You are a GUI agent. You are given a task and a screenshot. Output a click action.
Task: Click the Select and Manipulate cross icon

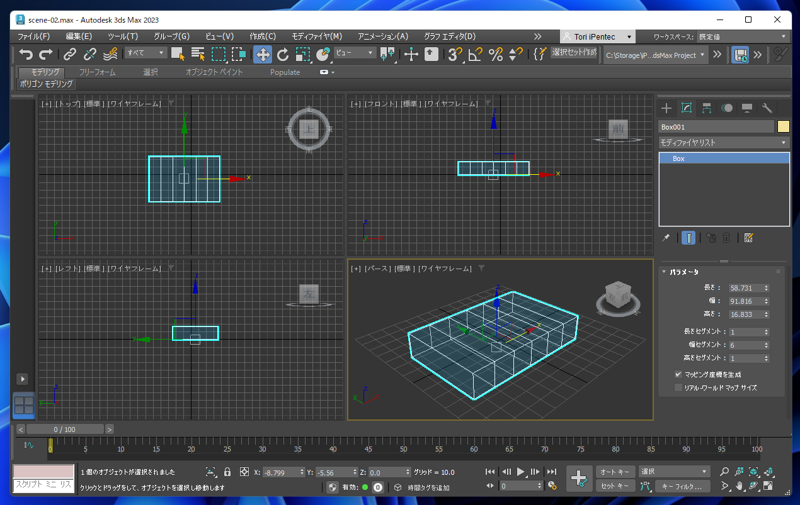click(411, 54)
